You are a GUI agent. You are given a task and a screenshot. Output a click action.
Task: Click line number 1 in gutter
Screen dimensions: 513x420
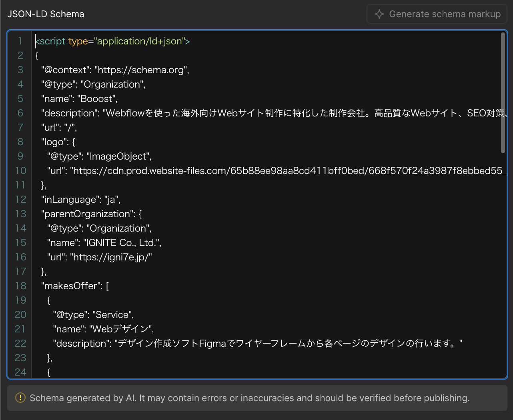[x=20, y=41]
